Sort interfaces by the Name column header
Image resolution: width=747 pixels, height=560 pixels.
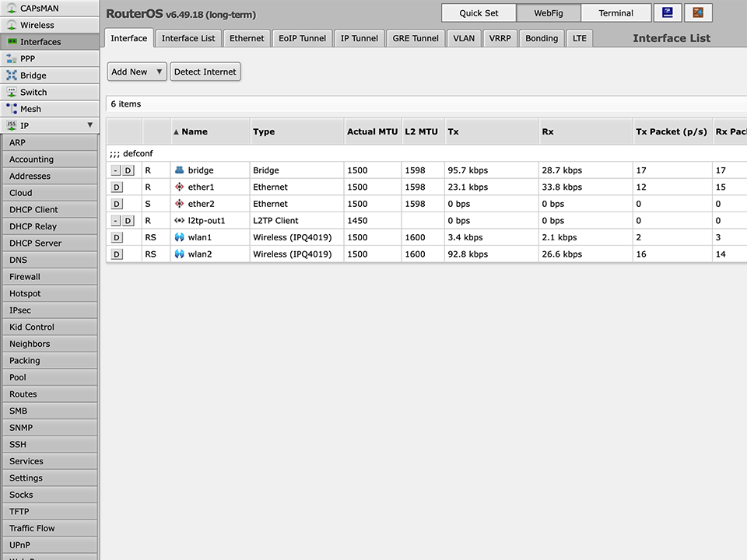(x=194, y=131)
